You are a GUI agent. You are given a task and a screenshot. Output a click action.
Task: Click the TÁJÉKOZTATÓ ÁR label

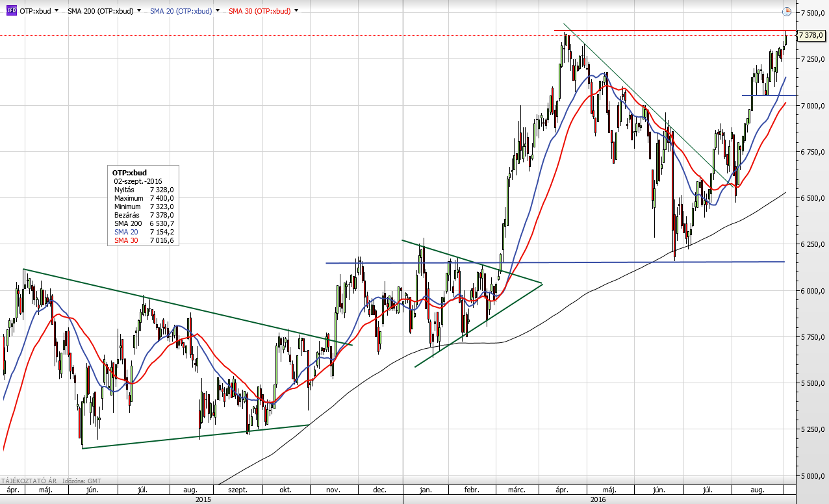click(29, 481)
